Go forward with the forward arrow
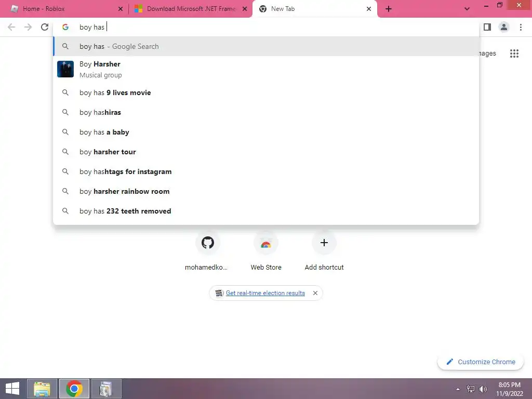 click(x=28, y=27)
